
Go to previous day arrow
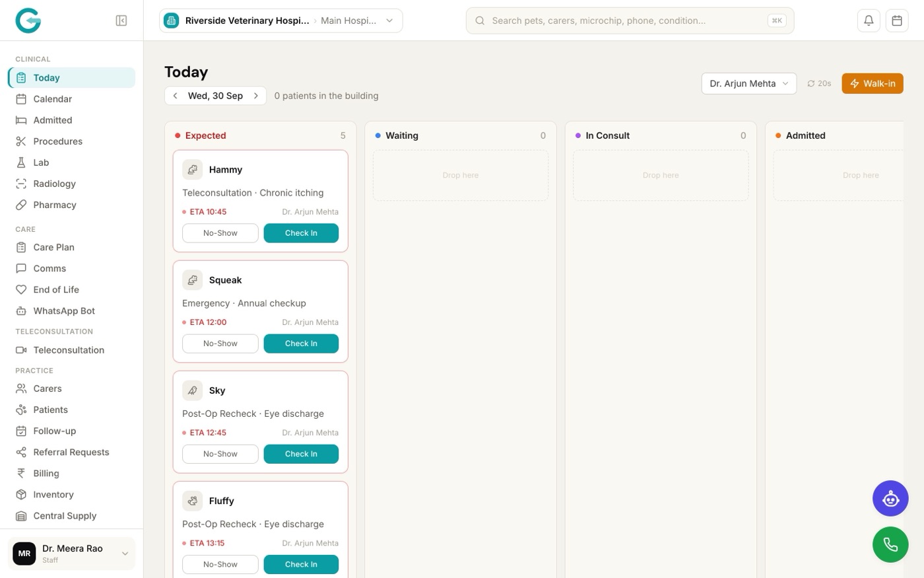pos(175,96)
